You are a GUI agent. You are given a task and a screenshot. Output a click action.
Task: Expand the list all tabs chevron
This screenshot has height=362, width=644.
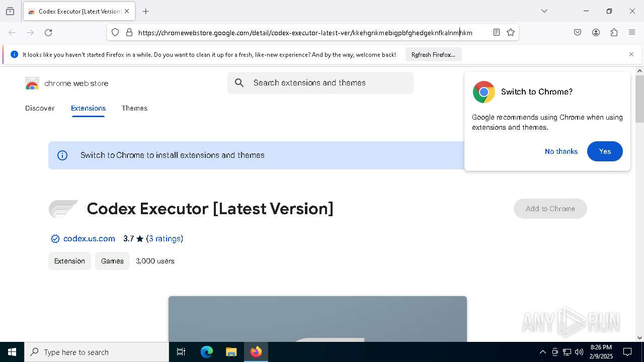point(544,11)
